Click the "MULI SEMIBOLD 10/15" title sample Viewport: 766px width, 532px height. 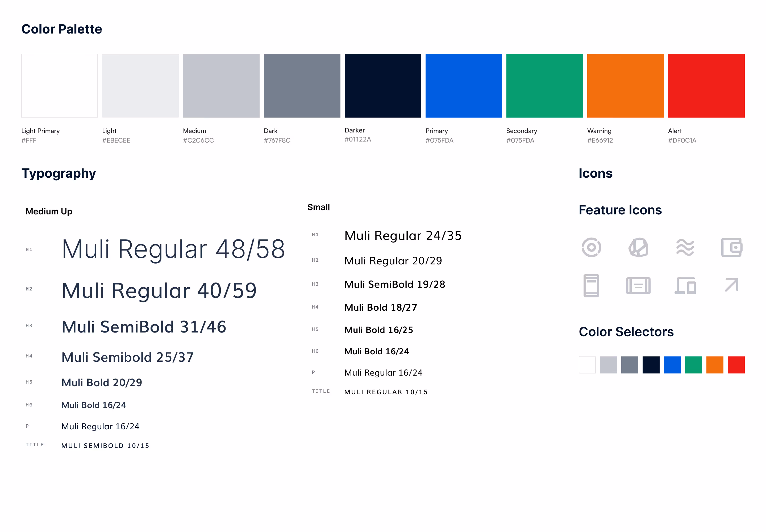(105, 446)
